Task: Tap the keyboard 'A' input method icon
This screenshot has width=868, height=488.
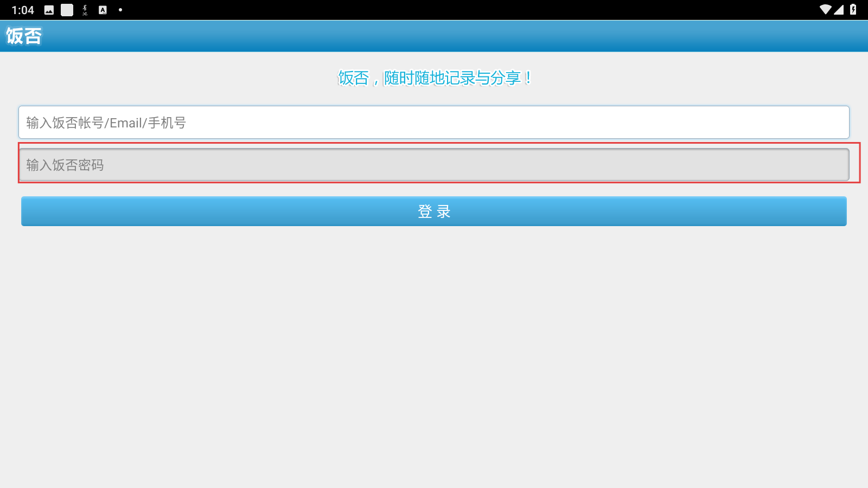Action: click(x=103, y=10)
